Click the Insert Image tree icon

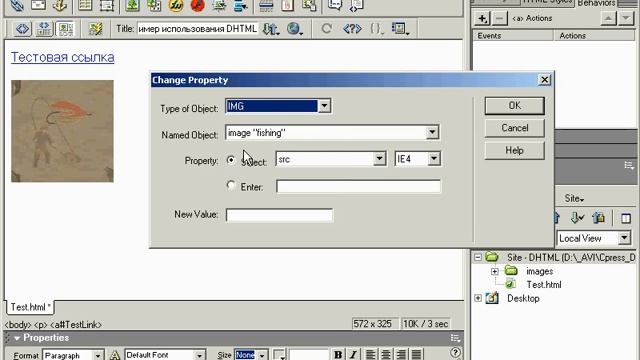(x=132, y=5)
